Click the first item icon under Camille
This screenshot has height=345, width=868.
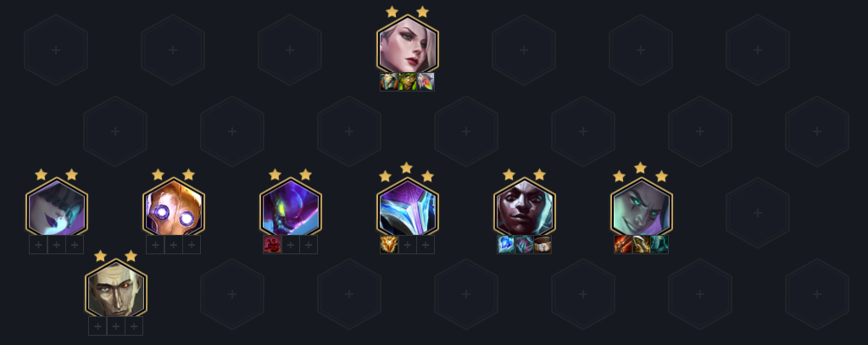tap(389, 81)
